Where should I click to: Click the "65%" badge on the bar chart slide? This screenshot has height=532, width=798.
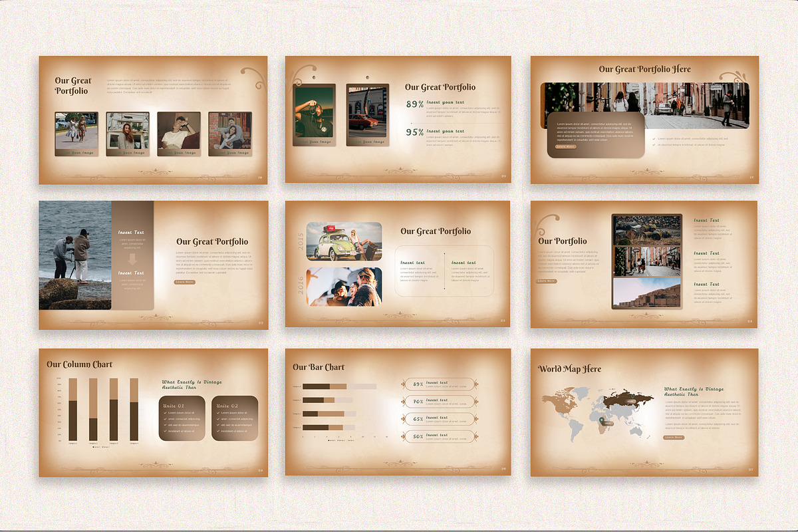pos(440,420)
